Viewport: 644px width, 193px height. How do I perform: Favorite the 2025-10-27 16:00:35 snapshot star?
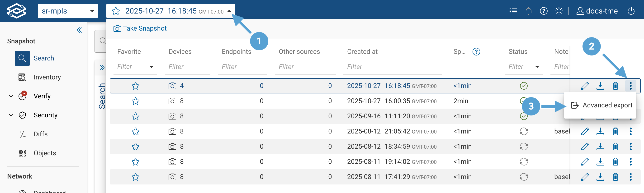(x=136, y=101)
